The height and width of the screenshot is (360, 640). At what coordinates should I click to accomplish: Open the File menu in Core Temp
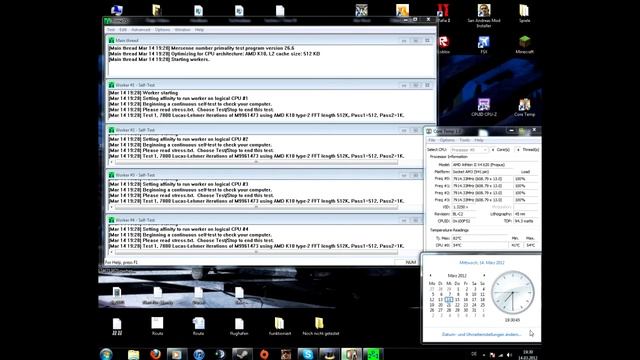[432, 140]
